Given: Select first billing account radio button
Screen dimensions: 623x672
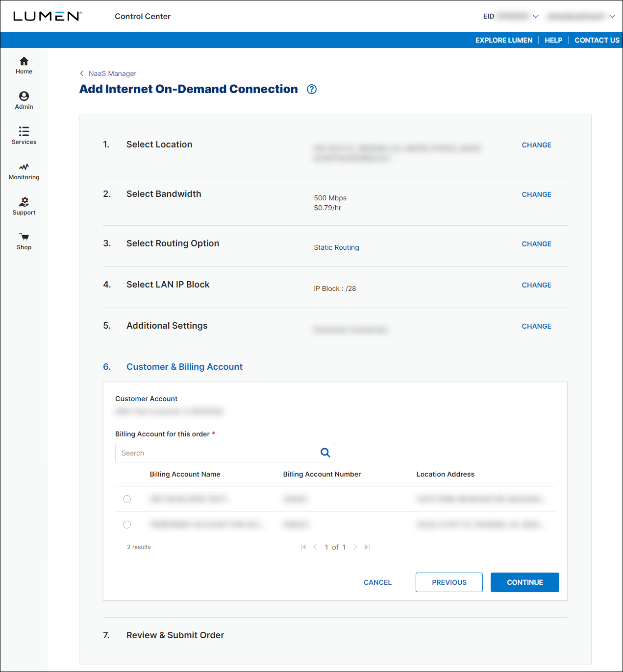Looking at the screenshot, I should pos(127,499).
